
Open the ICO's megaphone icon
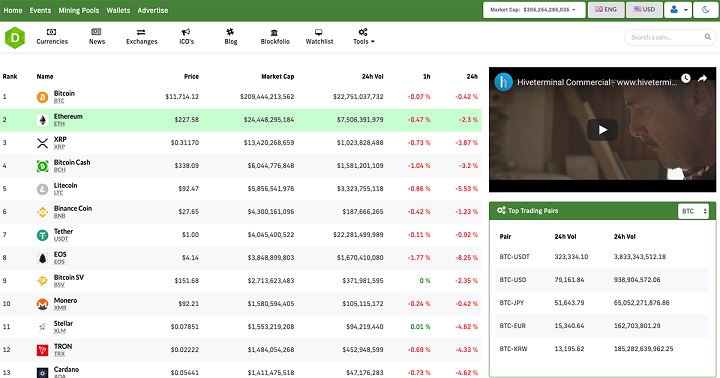point(186,32)
